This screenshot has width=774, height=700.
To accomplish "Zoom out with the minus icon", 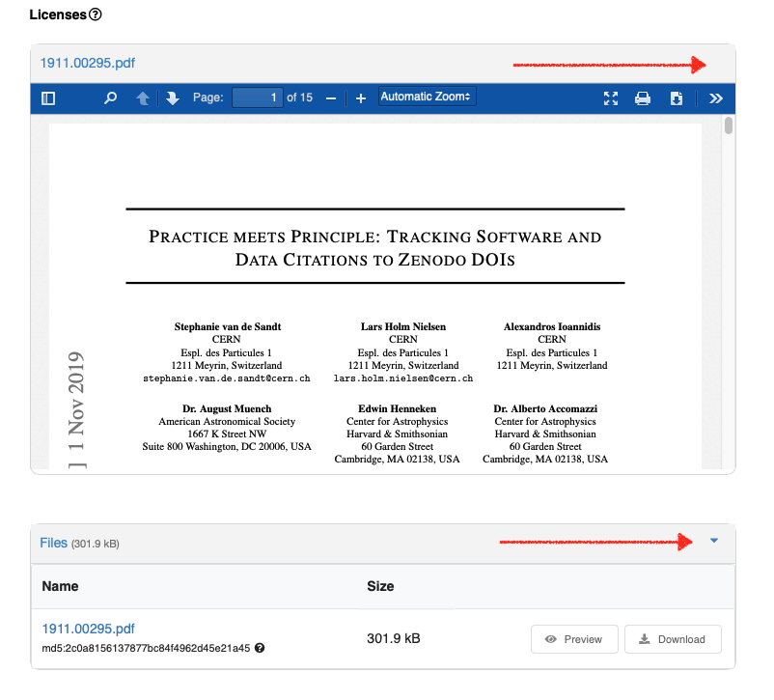I will point(331,98).
